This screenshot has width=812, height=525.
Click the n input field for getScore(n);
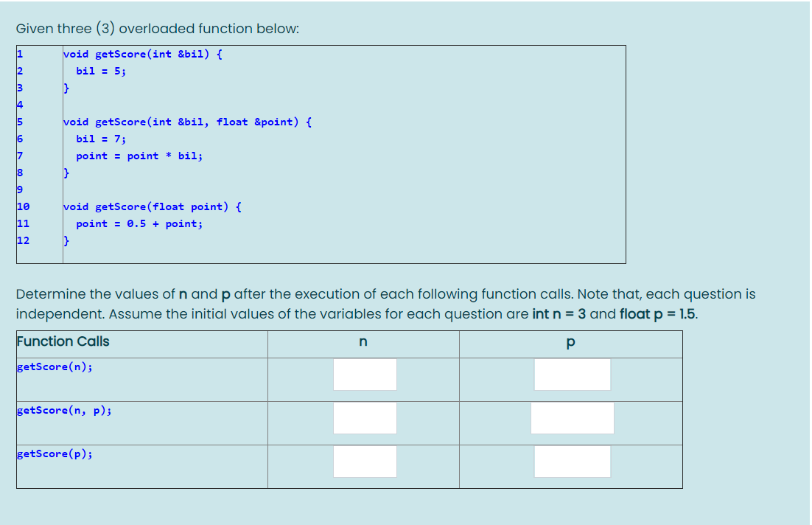tap(365, 375)
